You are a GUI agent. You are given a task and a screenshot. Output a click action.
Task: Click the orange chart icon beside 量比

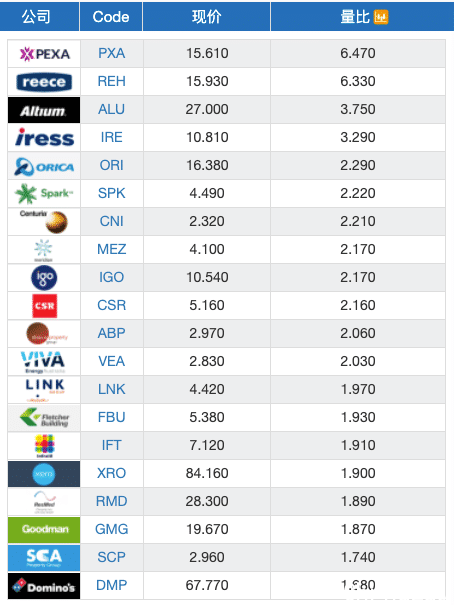[x=381, y=17]
